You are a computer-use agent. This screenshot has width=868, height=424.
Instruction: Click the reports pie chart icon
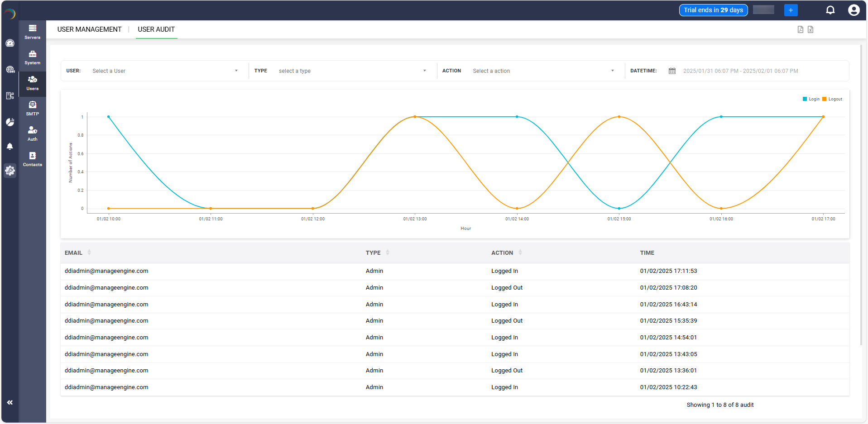point(10,122)
